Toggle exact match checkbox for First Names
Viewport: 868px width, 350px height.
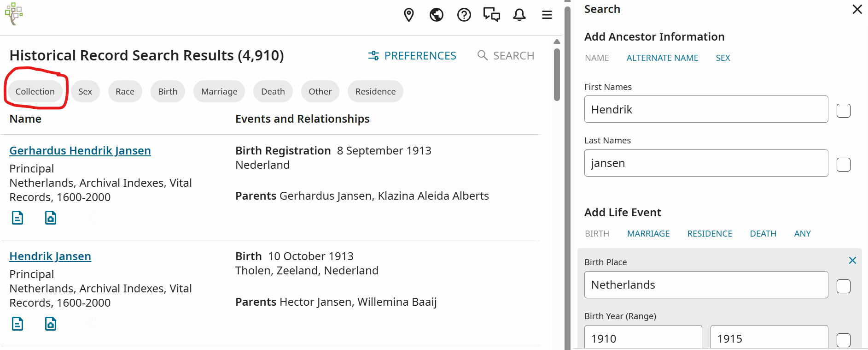843,111
